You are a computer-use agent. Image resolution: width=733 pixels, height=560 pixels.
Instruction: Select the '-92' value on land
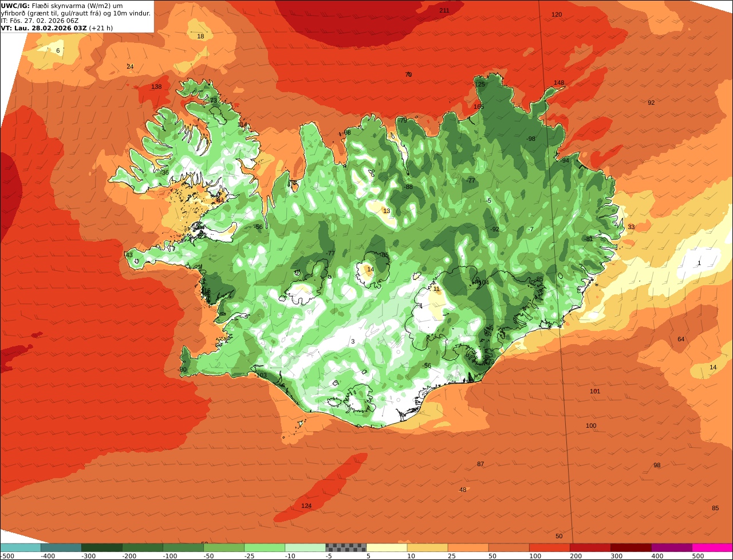click(495, 229)
